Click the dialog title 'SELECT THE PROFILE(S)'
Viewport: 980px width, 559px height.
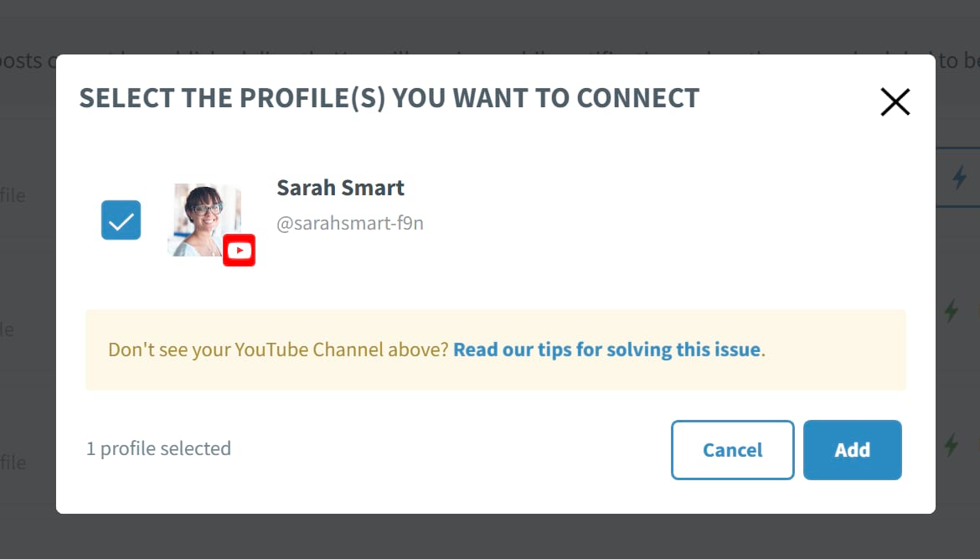[x=388, y=98]
